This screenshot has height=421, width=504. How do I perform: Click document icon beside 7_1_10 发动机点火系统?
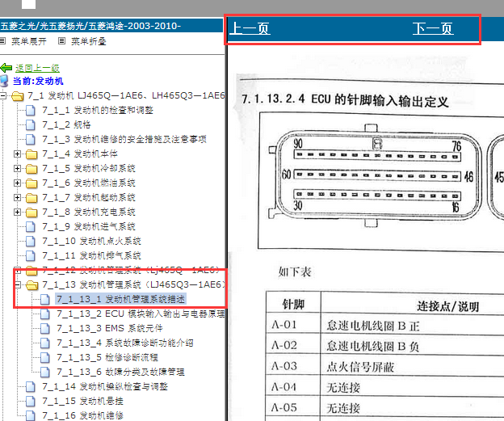click(31, 241)
